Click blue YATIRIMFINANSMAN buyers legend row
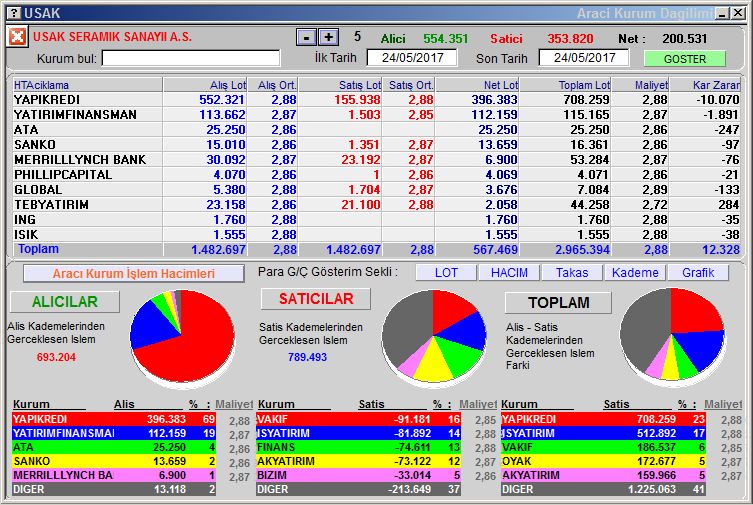The image size is (753, 505). [114, 433]
